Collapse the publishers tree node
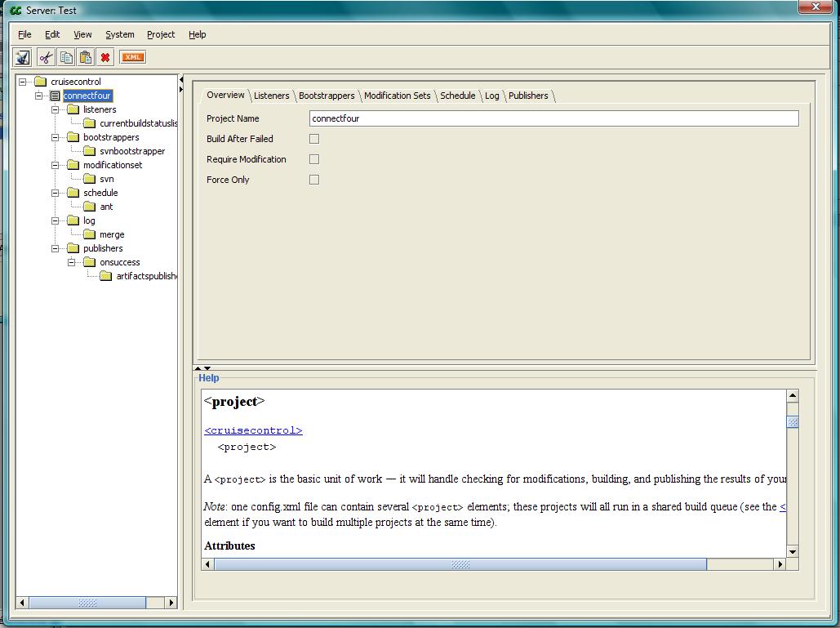This screenshot has width=840, height=628. tap(56, 248)
